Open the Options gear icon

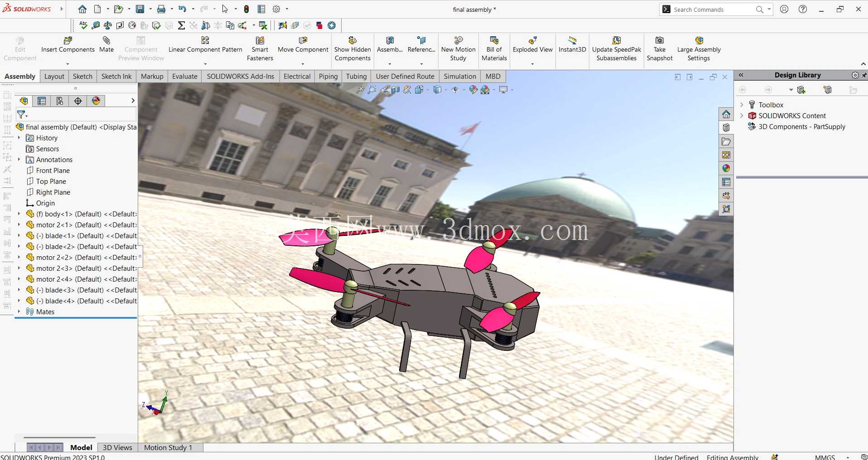(276, 9)
